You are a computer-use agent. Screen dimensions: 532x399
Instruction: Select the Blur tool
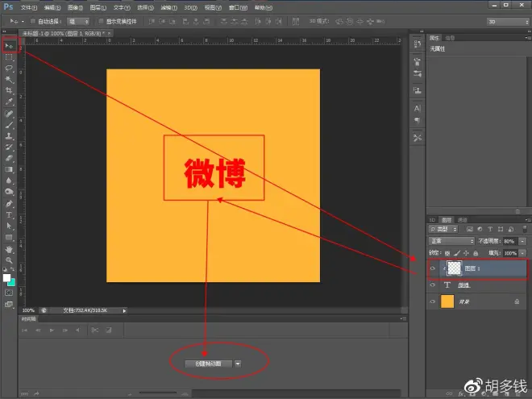(9, 181)
